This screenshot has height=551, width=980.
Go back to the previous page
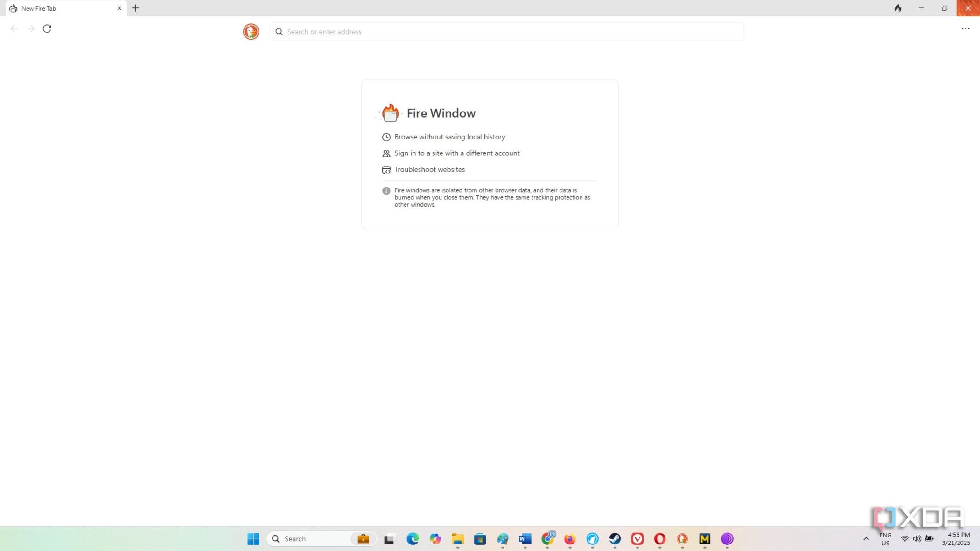click(x=14, y=28)
